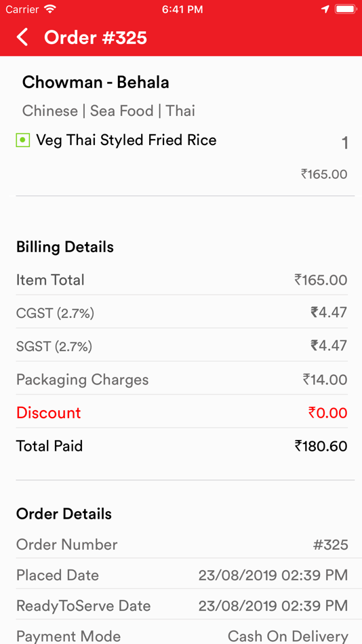Tap the location arrow status icon
This screenshot has width=362, height=644.
tap(325, 9)
